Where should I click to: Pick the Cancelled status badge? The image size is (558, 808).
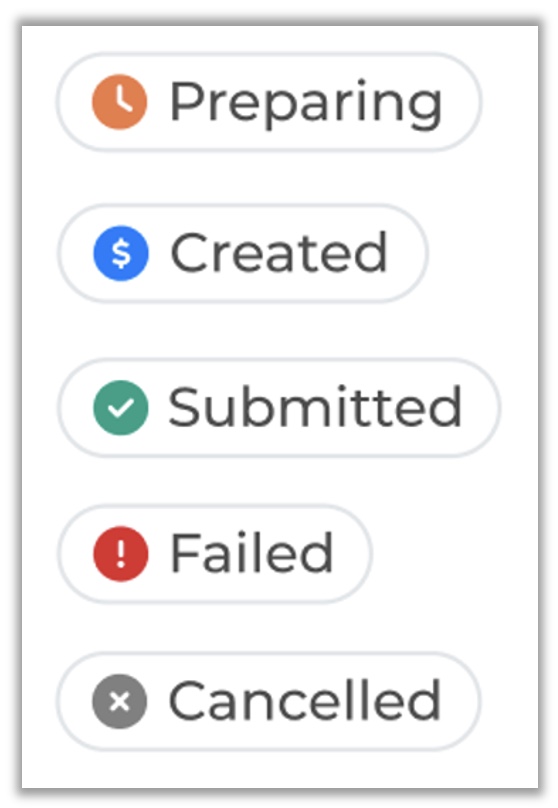(x=269, y=701)
